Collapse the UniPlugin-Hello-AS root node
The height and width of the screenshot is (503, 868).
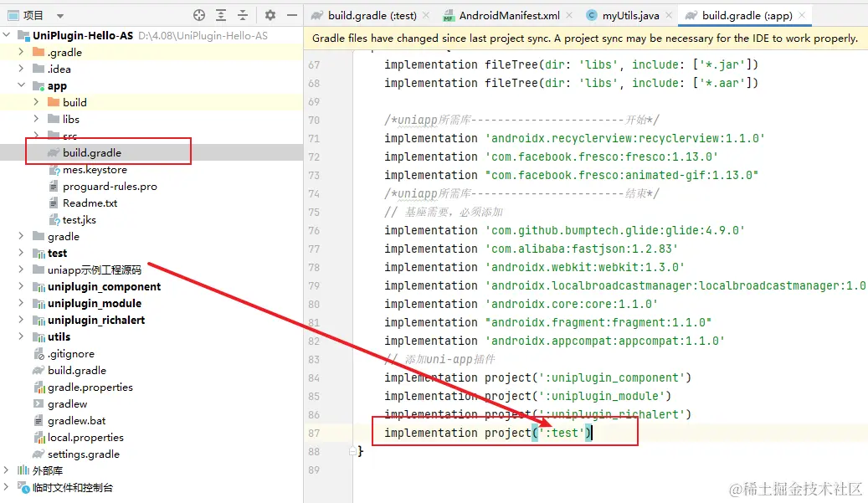[7, 35]
